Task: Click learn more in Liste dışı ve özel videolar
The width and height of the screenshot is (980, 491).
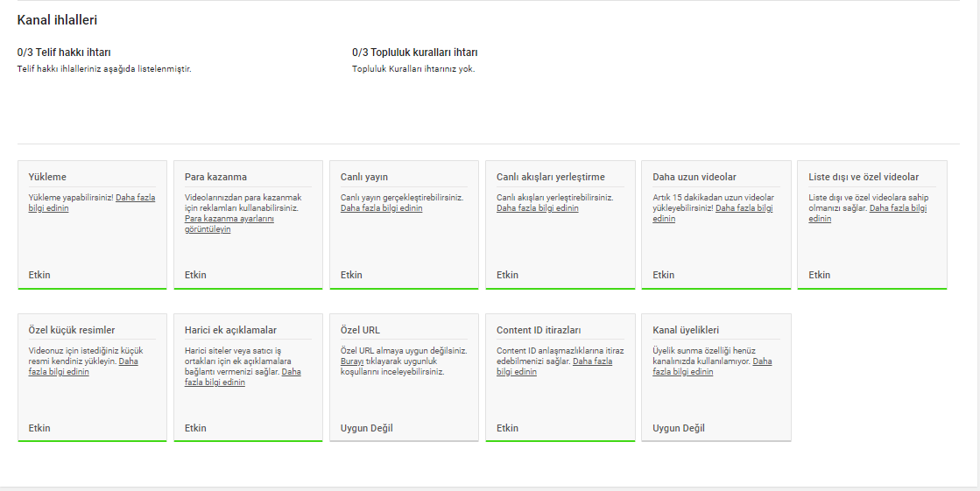Action: click(x=898, y=208)
